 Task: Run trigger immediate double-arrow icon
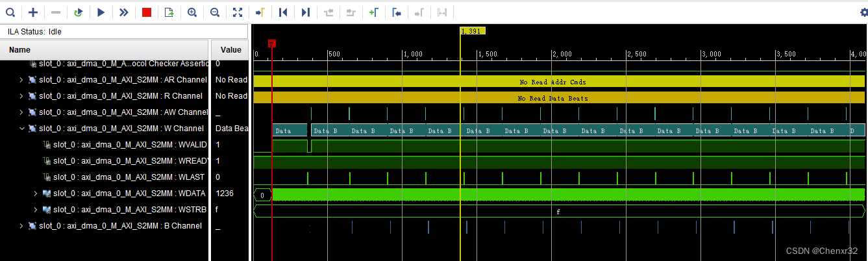coord(124,12)
